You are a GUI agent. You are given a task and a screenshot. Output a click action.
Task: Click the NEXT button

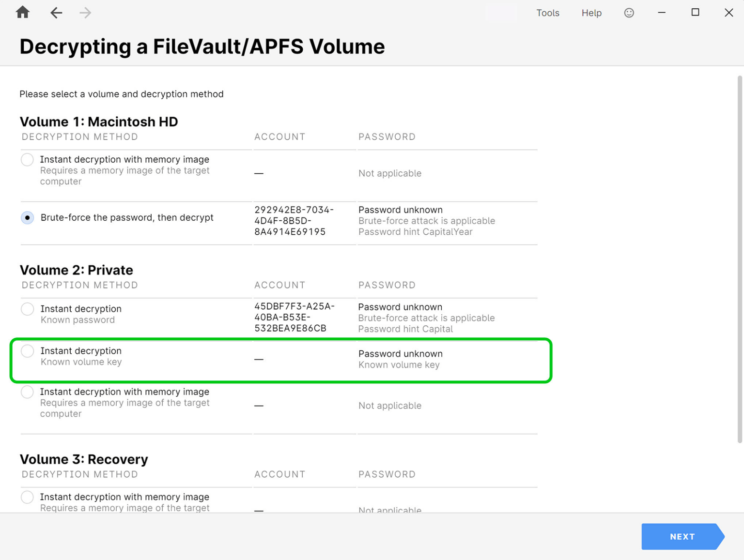coord(682,536)
